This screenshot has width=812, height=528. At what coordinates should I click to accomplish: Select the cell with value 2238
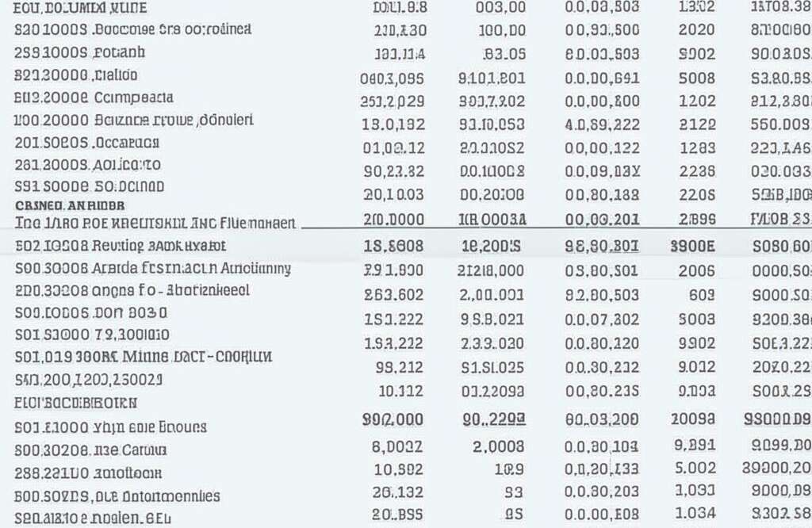point(697,171)
